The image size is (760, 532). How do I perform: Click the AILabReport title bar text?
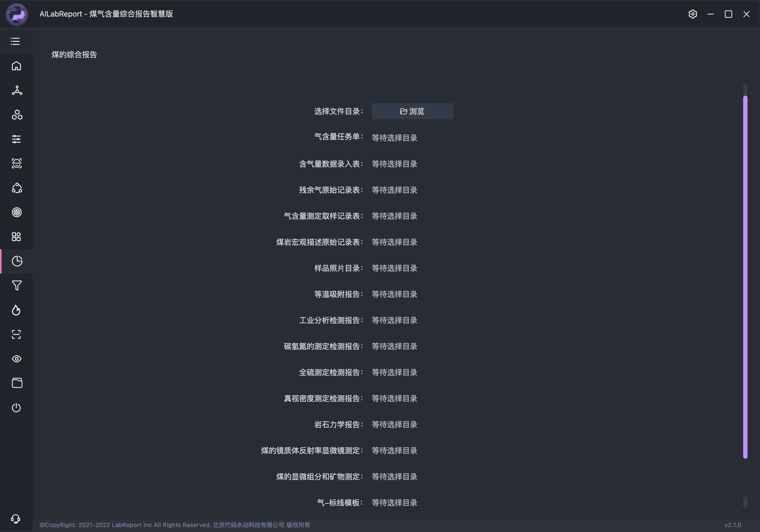tap(106, 14)
